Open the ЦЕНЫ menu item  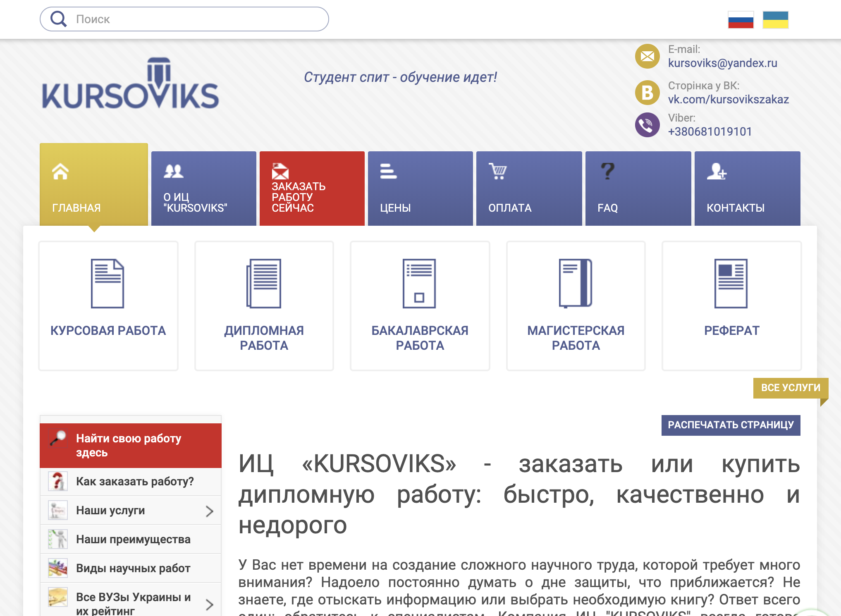pos(420,189)
